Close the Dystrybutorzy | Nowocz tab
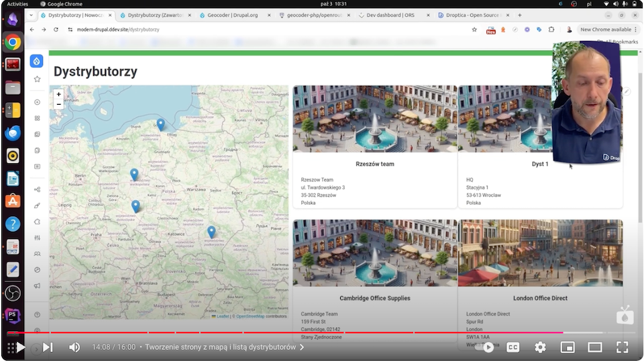Viewport: 644px width, 362px height. click(110, 15)
